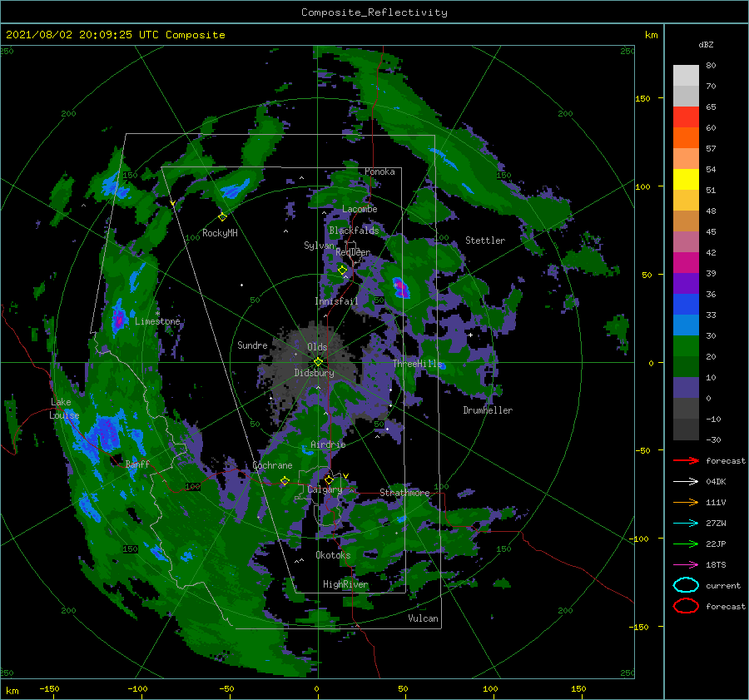Click the dBZ legend heading

706,44
